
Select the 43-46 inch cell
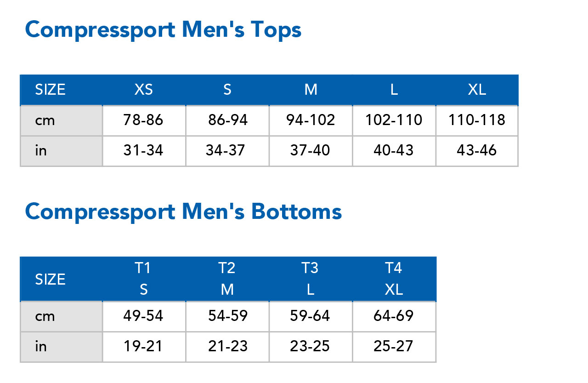tap(477, 150)
